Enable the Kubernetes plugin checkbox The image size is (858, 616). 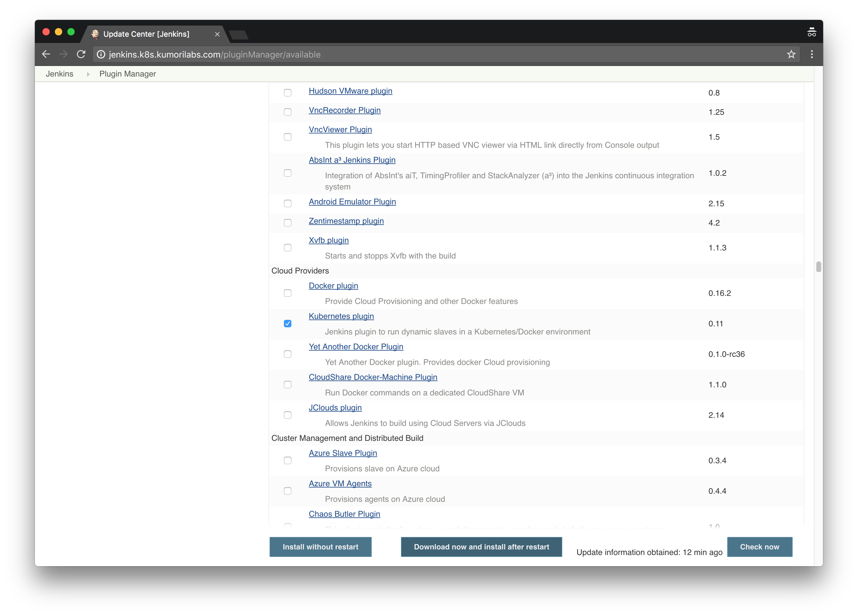tap(288, 323)
